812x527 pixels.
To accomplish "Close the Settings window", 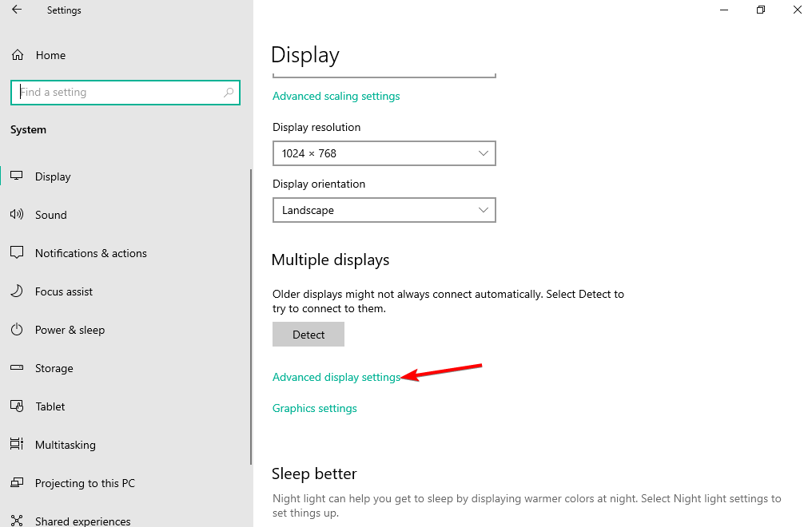I will [x=798, y=10].
